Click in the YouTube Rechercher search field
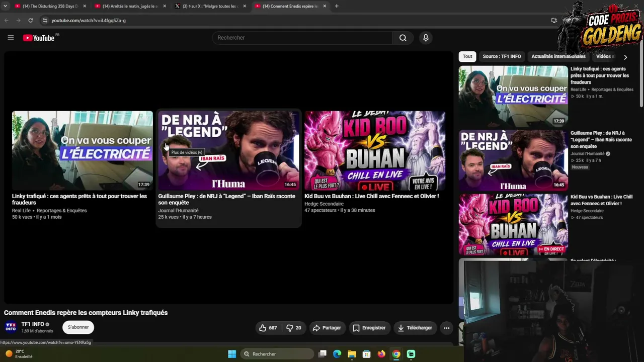644x362 pixels. pyautogui.click(x=302, y=38)
